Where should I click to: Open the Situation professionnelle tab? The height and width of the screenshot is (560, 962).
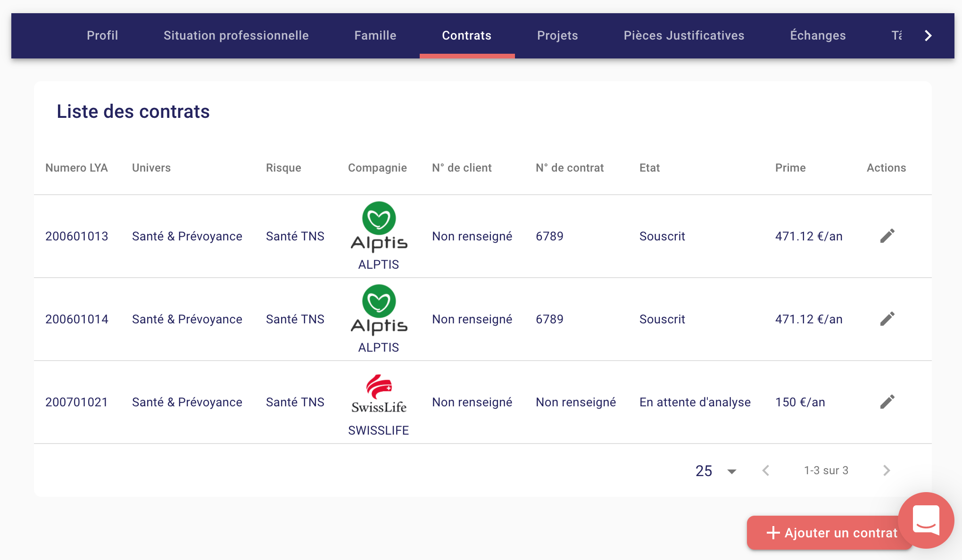coord(236,35)
